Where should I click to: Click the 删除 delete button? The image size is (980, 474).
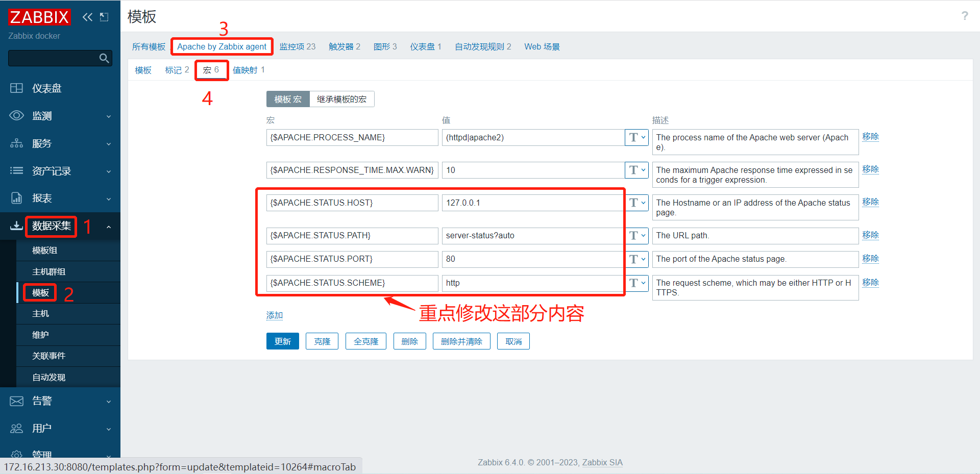pos(410,341)
